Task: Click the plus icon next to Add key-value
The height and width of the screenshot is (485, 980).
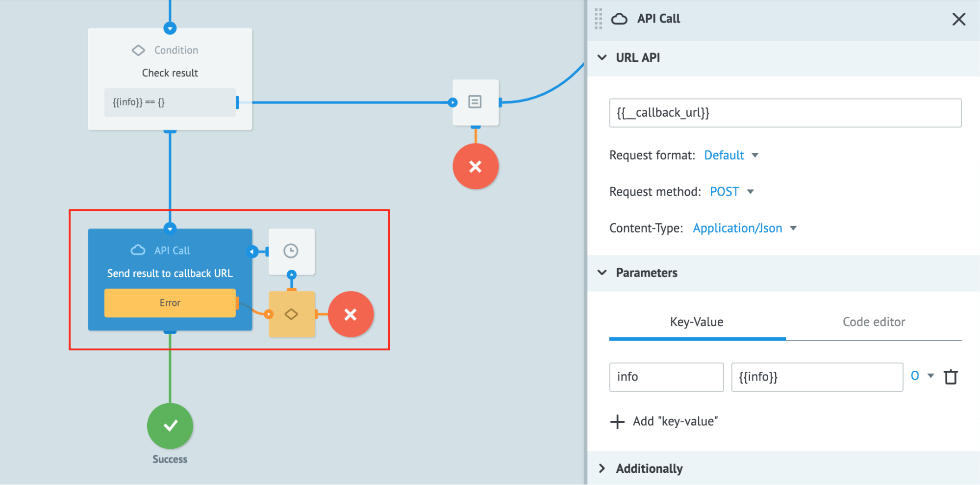Action: (x=617, y=421)
